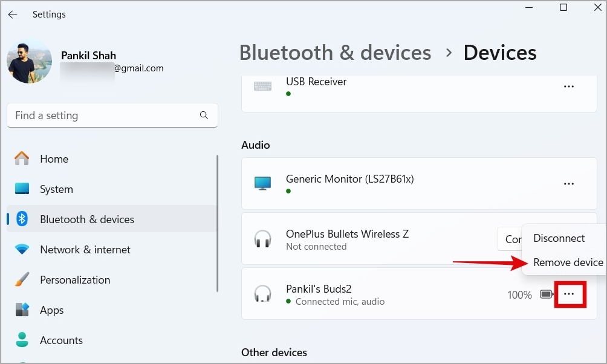
Task: Click the Home house icon
Action: 22,159
